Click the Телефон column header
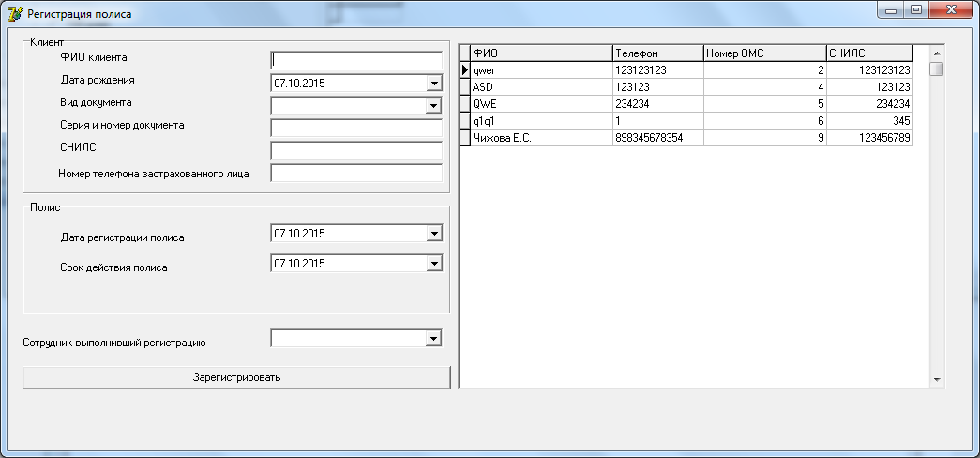This screenshot has height=458, width=980. (x=658, y=53)
